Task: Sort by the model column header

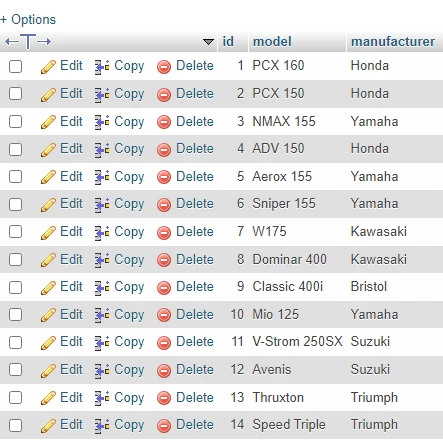Action: 272,42
